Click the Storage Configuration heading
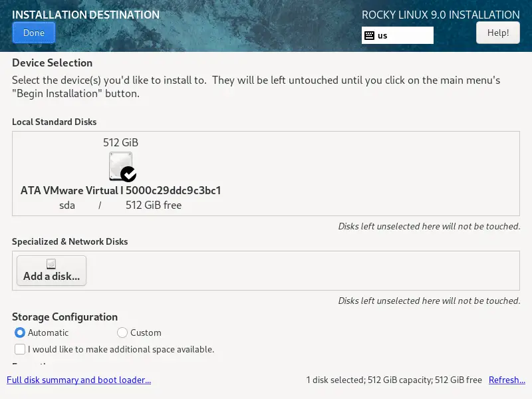Viewport: 532px width, 399px height. (x=65, y=317)
